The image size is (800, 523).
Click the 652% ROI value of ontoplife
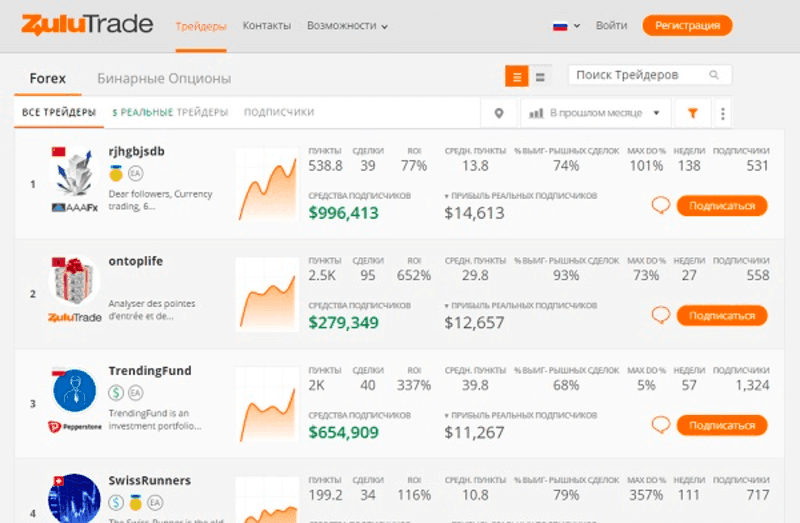414,276
